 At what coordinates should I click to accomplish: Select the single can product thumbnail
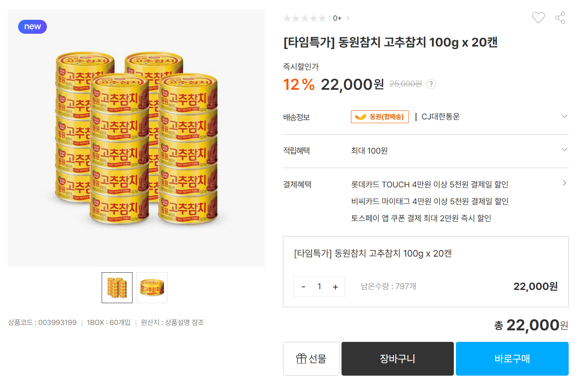point(152,287)
